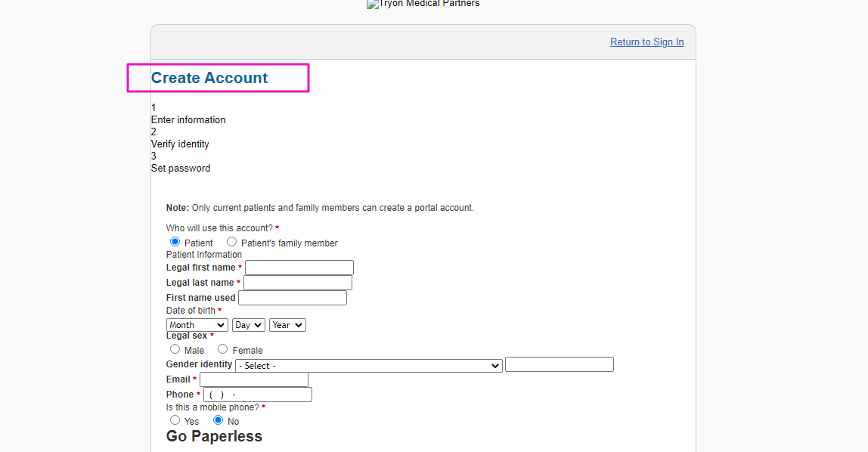The height and width of the screenshot is (452, 868).
Task: Click the Verify identity step text
Action: [x=180, y=144]
